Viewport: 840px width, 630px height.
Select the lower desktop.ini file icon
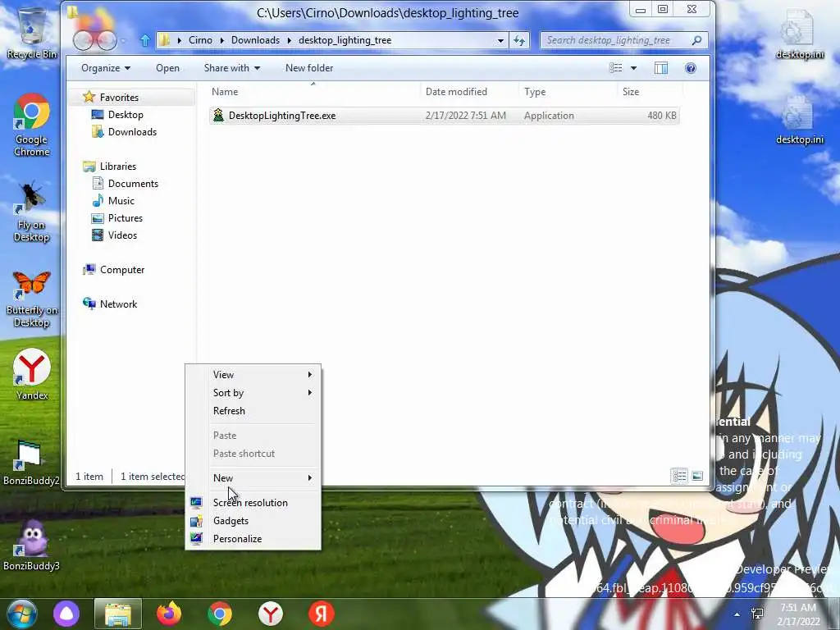click(x=799, y=120)
